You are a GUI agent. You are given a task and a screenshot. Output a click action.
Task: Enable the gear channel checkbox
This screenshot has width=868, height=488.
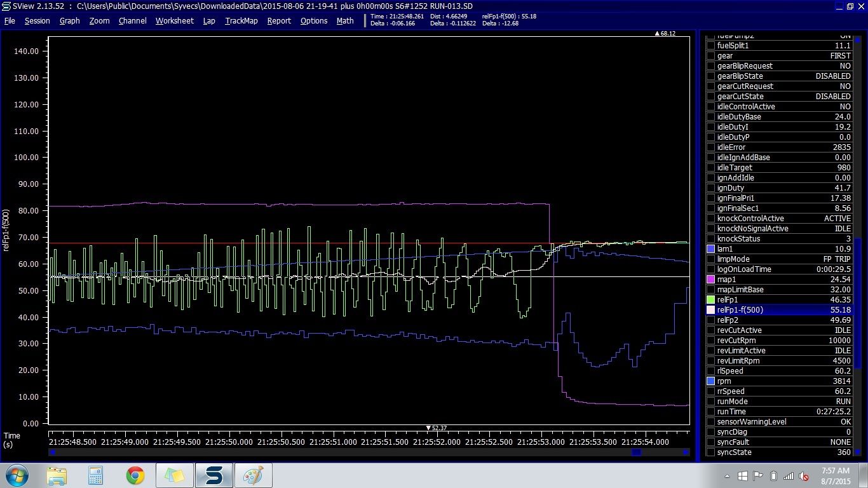[710, 56]
